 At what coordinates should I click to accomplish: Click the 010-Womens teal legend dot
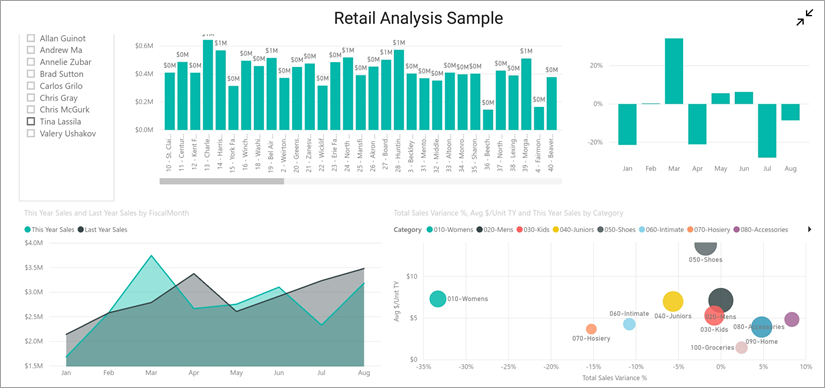pyautogui.click(x=430, y=230)
